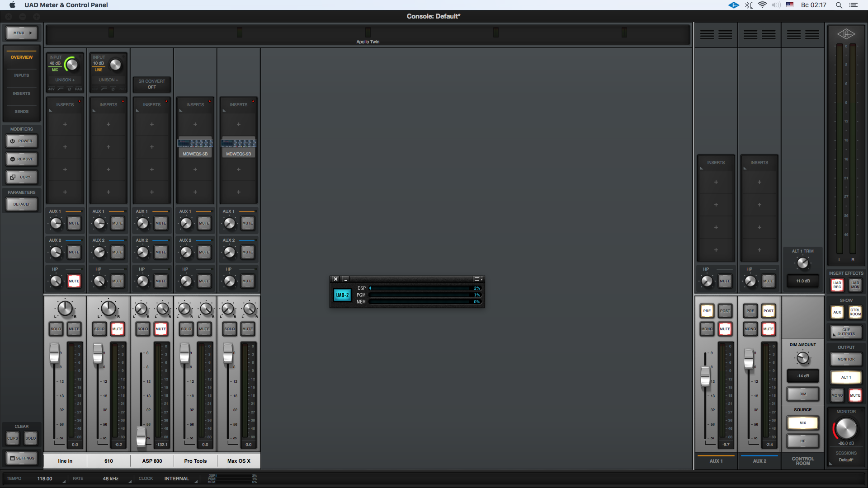Toggle the PAD on line in channel
The width and height of the screenshot is (868, 488).
click(79, 89)
